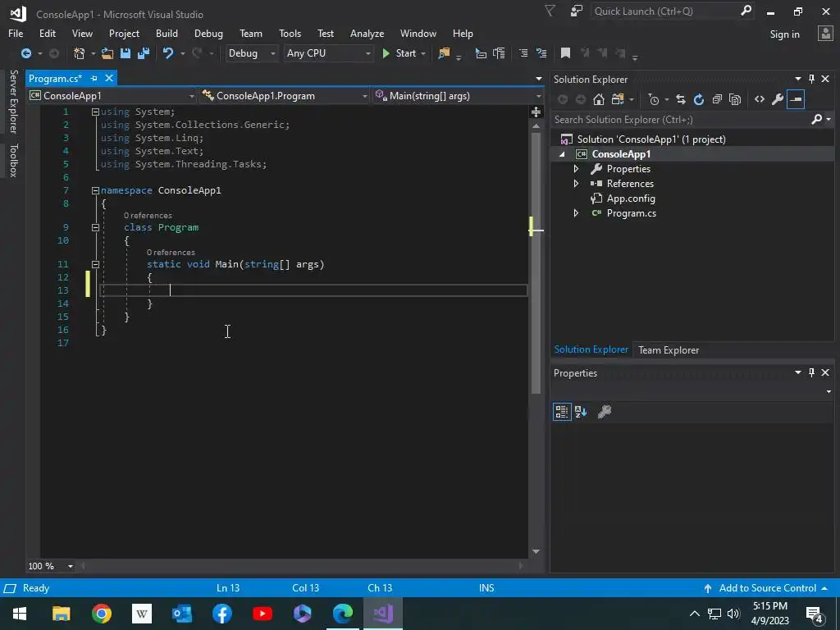The image size is (840, 630).
Task: Open the File menu
Action: coord(16,33)
